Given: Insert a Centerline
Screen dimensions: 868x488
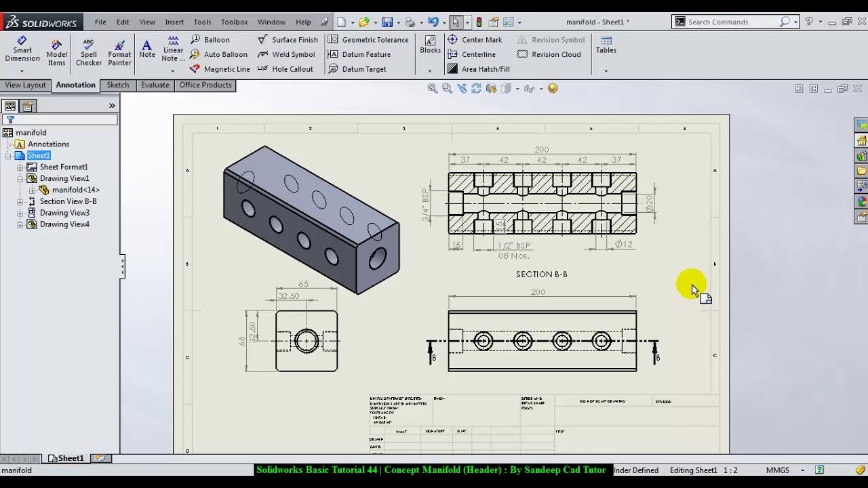Looking at the screenshot, I should [x=471, y=54].
